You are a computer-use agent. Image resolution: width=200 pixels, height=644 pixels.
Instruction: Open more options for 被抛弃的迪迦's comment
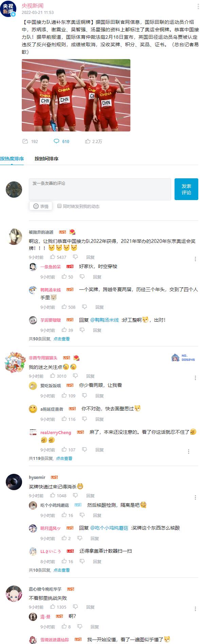(x=195, y=259)
